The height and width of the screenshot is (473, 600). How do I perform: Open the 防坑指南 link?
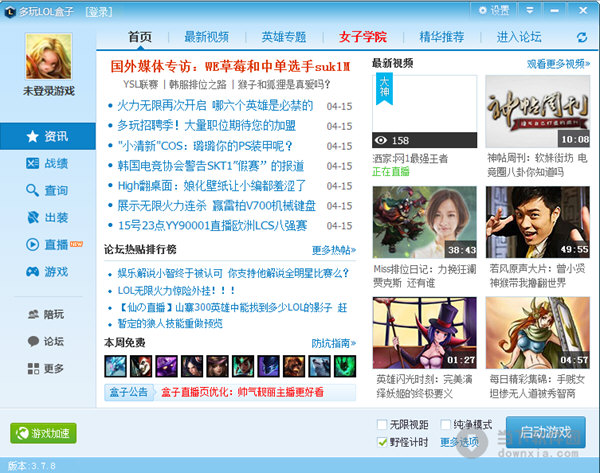point(334,343)
